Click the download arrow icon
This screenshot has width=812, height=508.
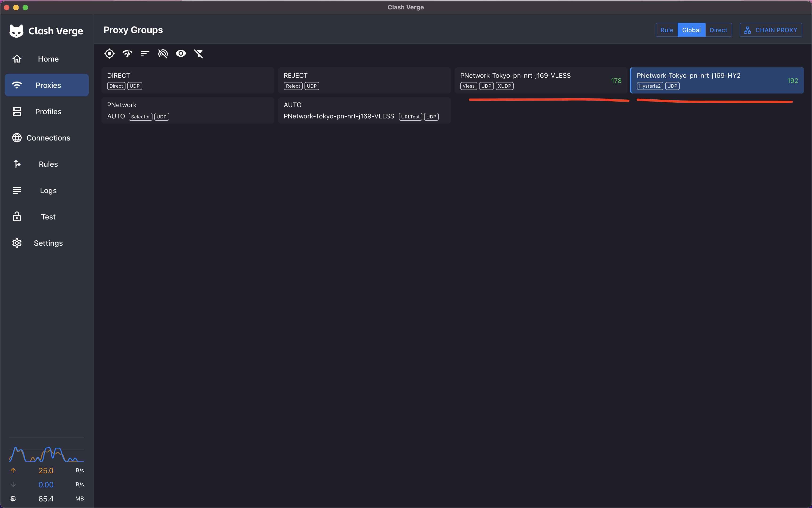(13, 485)
